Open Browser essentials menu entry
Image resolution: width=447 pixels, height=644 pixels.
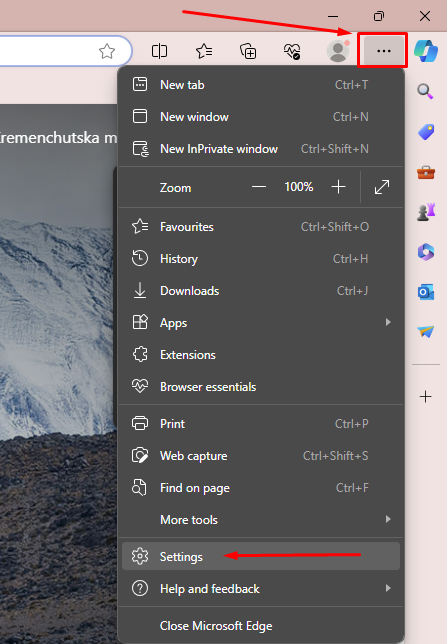click(260, 387)
